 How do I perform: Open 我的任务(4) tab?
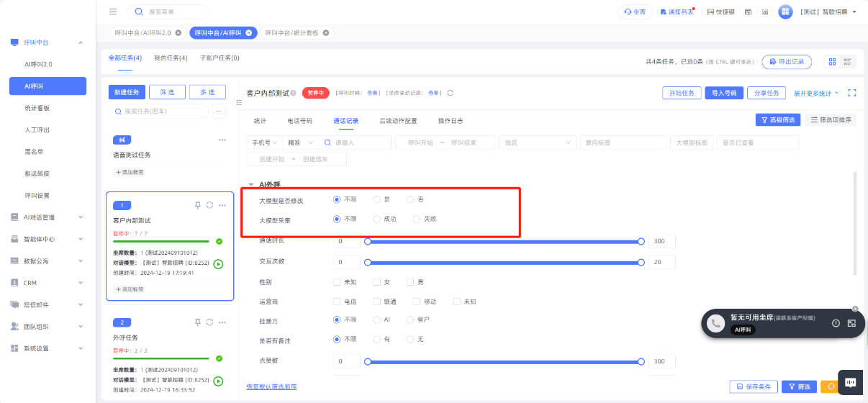tap(171, 58)
